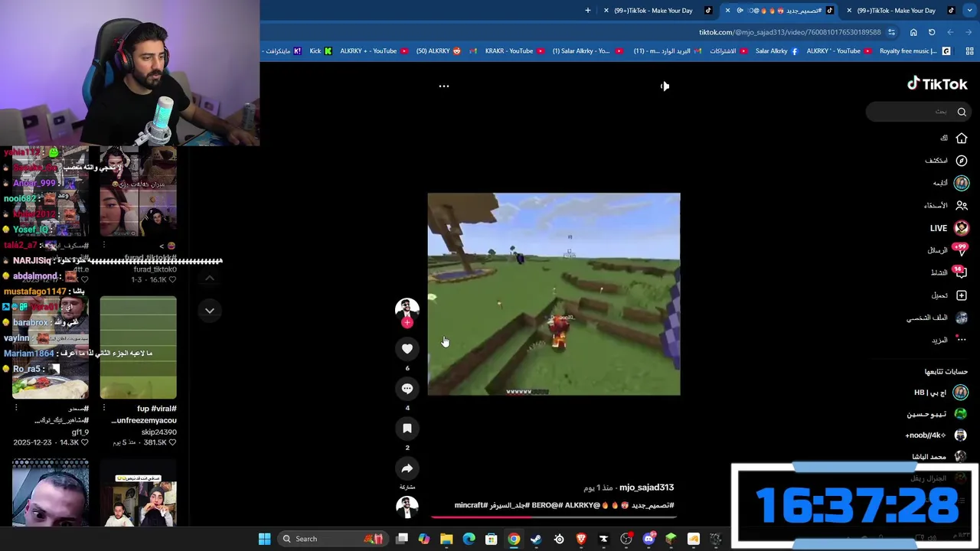
Task: Open site settings tune icon in address bar
Action: 891,32
